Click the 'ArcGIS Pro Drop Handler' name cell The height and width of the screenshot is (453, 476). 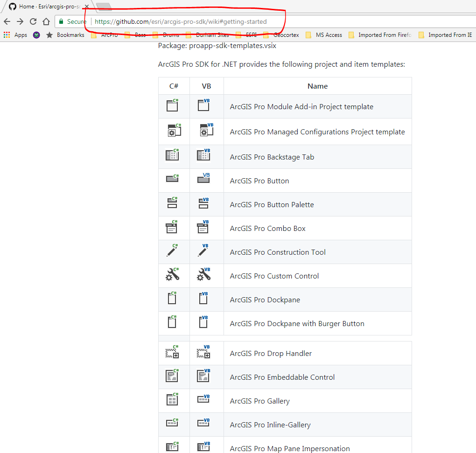317,353
